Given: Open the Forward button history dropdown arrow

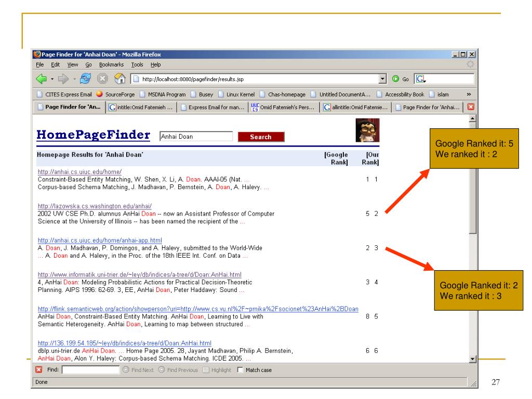Looking at the screenshot, I should point(74,79).
